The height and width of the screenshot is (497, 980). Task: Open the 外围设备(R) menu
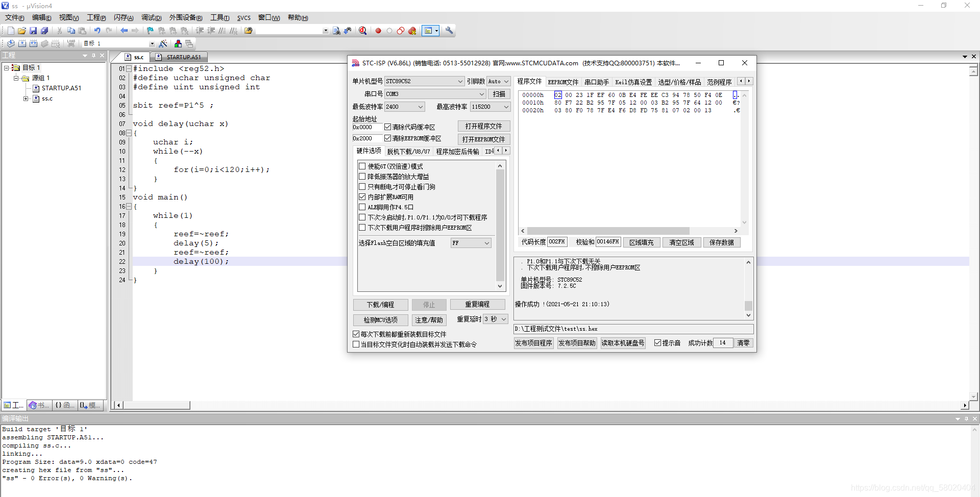click(186, 18)
